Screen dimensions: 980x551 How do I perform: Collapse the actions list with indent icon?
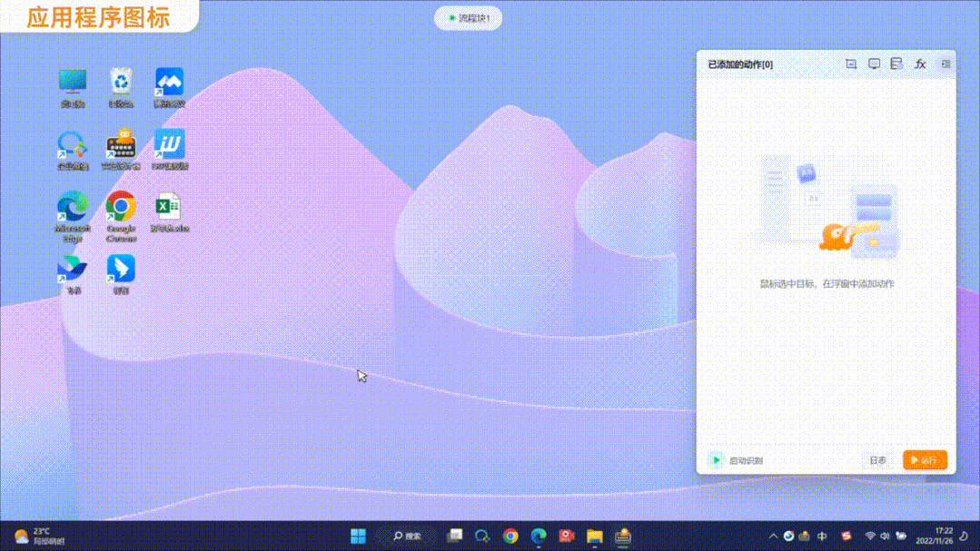(945, 64)
